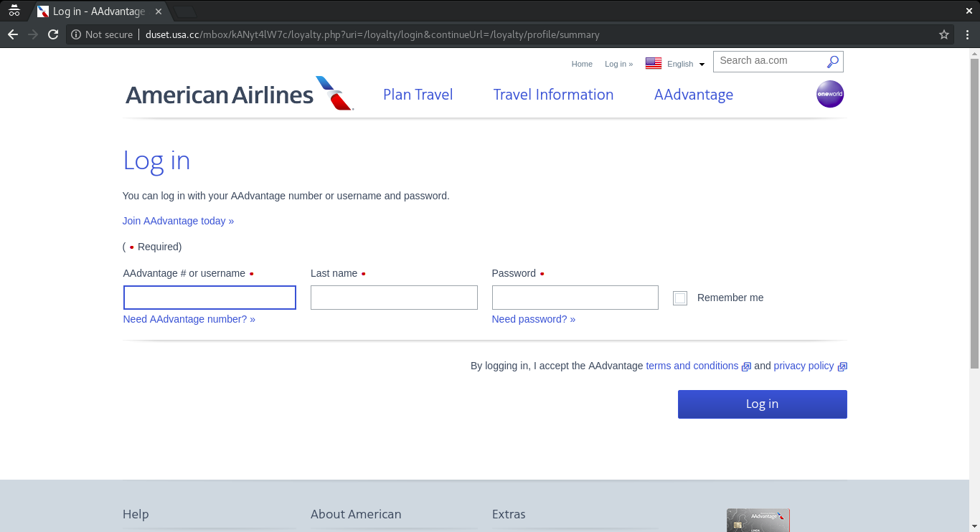Click the oneworld alliance logo
Image resolution: width=980 pixels, height=532 pixels.
click(830, 94)
